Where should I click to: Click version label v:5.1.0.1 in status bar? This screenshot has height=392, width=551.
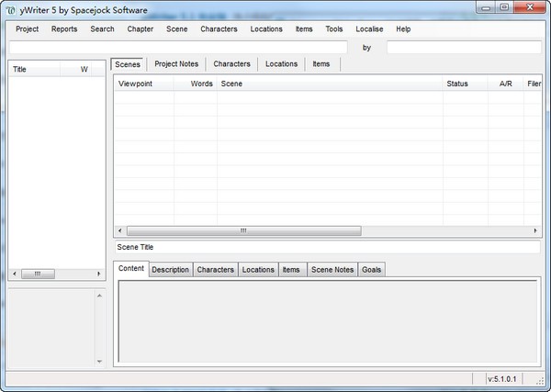[502, 379]
